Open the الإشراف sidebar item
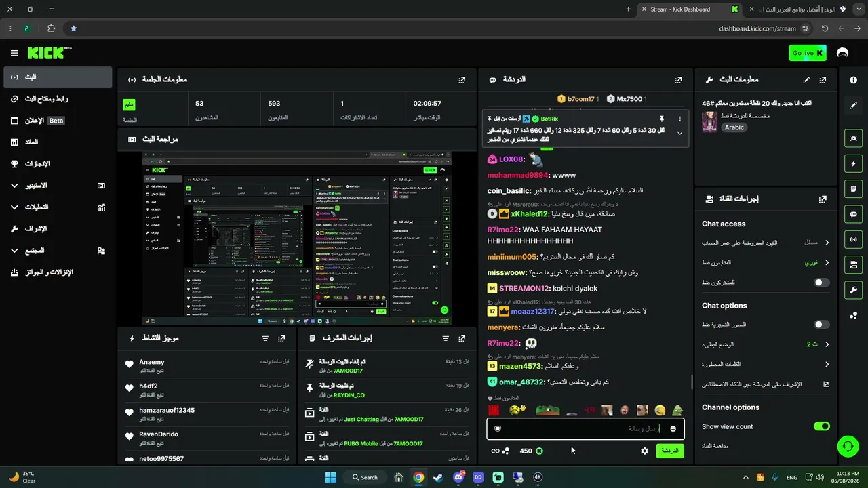868x488 pixels. coord(57,229)
